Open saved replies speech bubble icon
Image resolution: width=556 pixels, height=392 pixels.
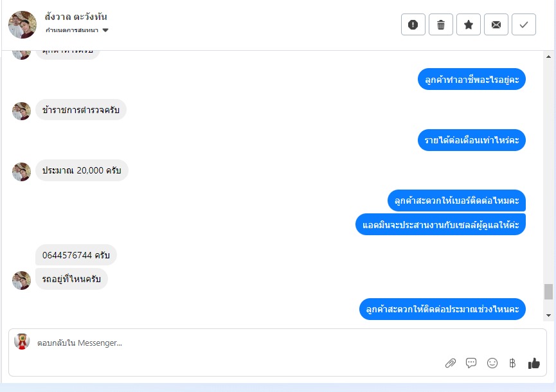pos(471,363)
